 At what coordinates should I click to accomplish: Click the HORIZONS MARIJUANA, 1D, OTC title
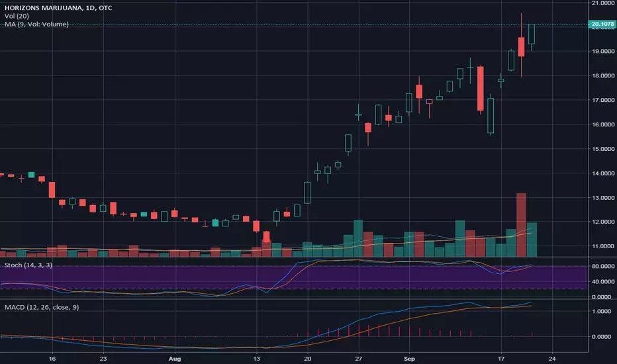tap(58, 8)
